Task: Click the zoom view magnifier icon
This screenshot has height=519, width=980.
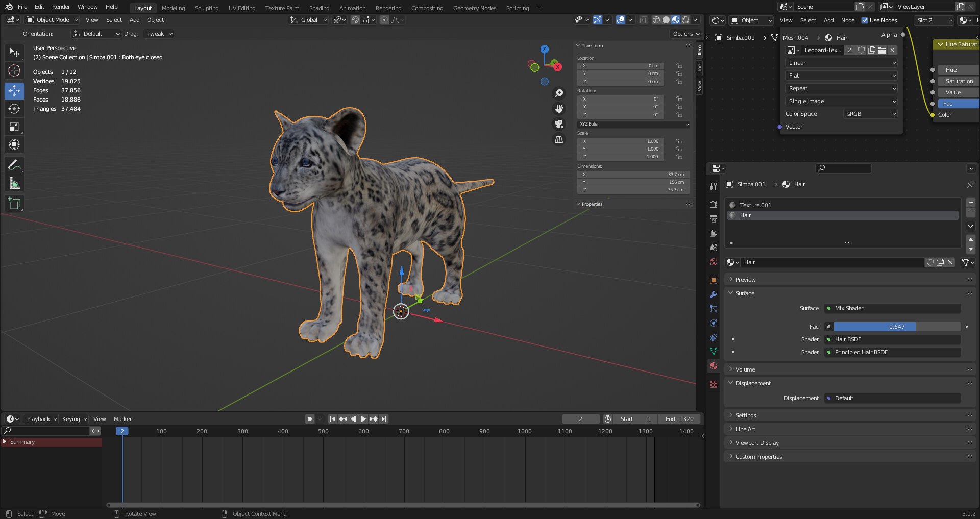Action: click(x=559, y=93)
